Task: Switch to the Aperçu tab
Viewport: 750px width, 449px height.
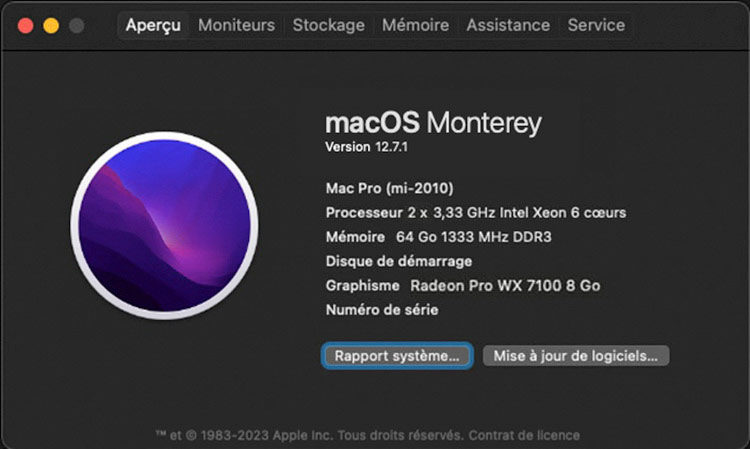Action: point(153,25)
